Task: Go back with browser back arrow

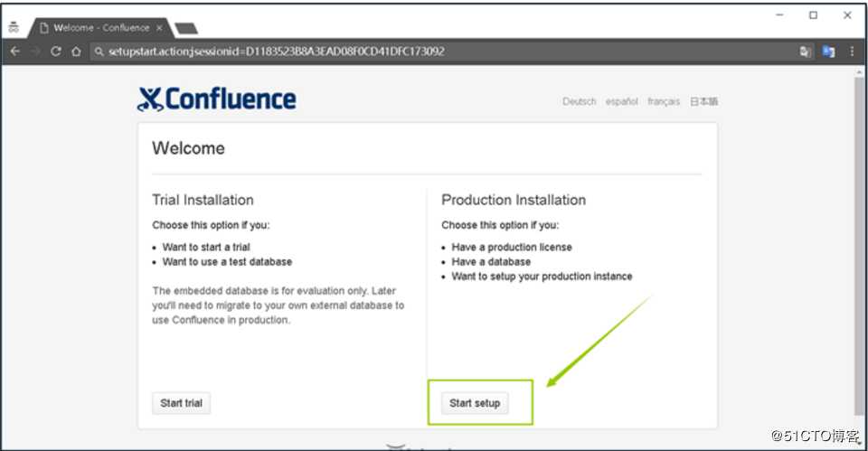Action: (15, 52)
